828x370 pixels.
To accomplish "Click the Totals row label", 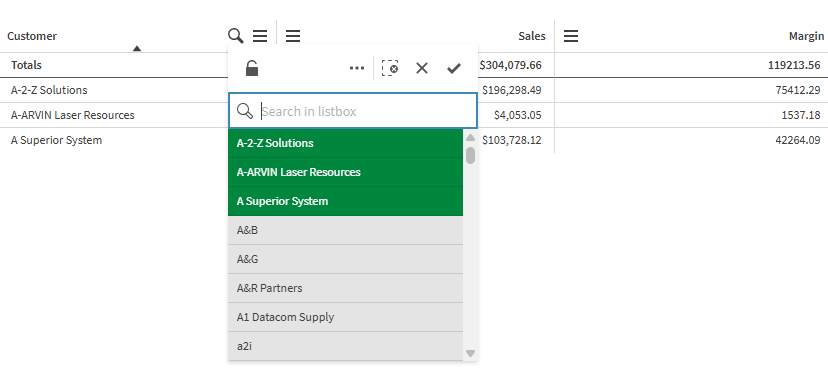I will coord(26,65).
